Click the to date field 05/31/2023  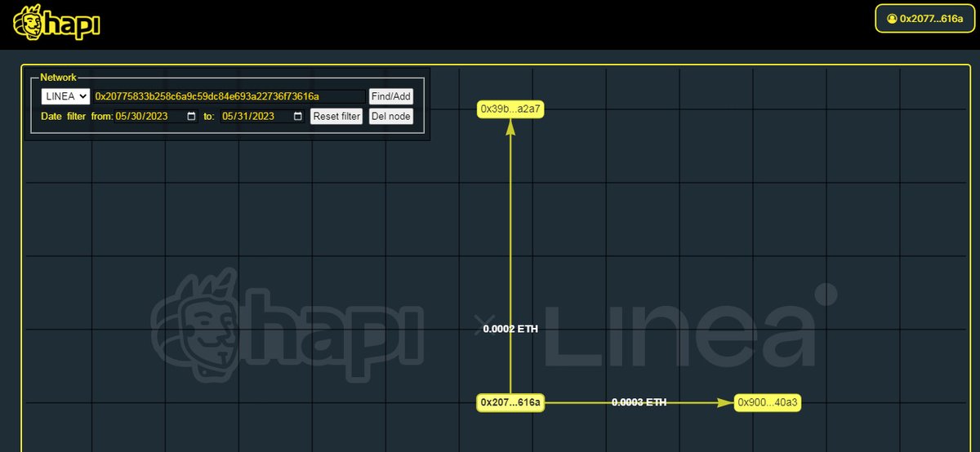click(263, 117)
